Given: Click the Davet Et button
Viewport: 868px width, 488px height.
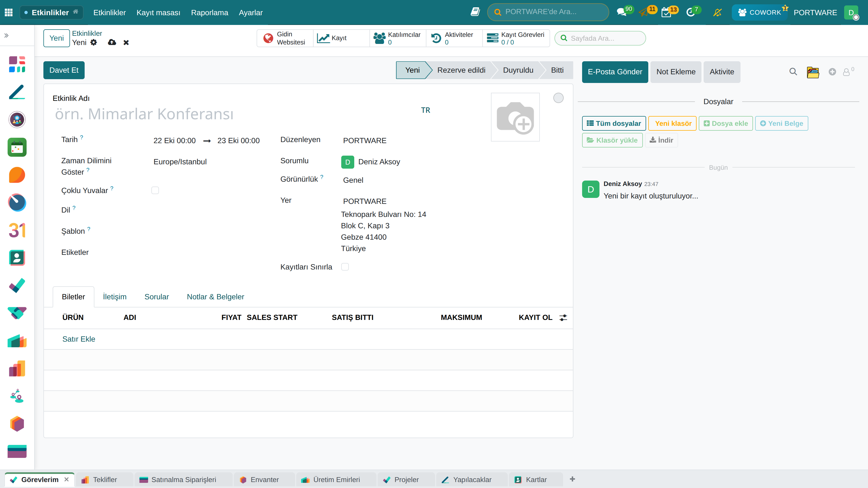Looking at the screenshot, I should pyautogui.click(x=64, y=70).
